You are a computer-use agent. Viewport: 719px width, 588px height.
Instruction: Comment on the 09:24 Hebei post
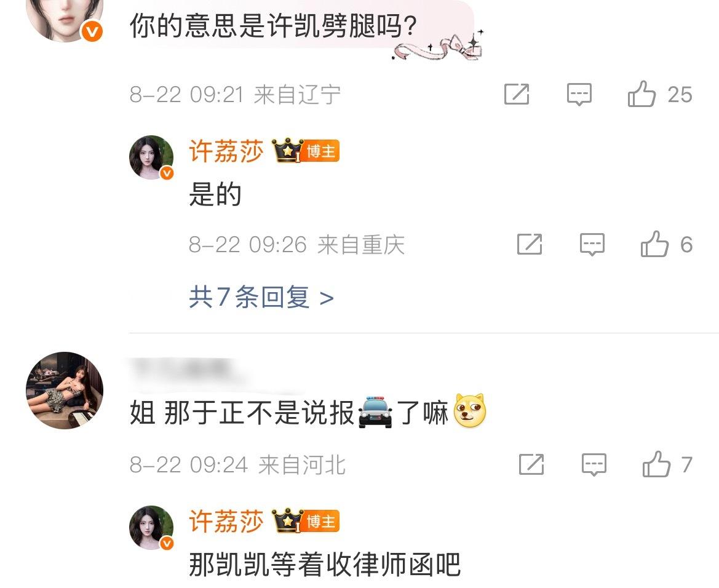594,464
